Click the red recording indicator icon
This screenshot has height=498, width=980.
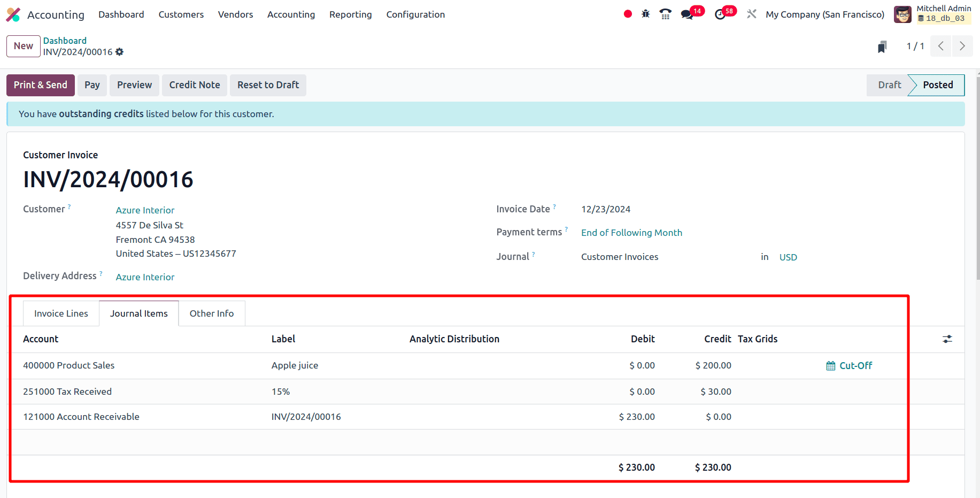pyautogui.click(x=628, y=14)
